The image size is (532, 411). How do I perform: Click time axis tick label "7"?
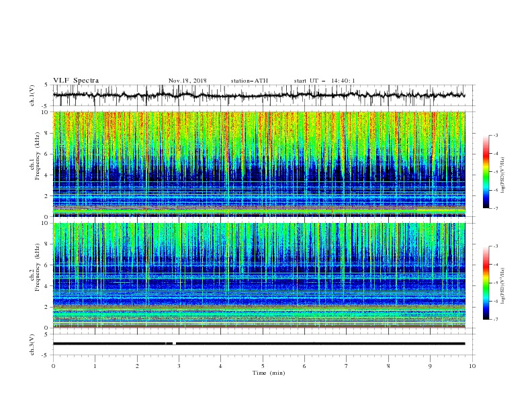347,366
